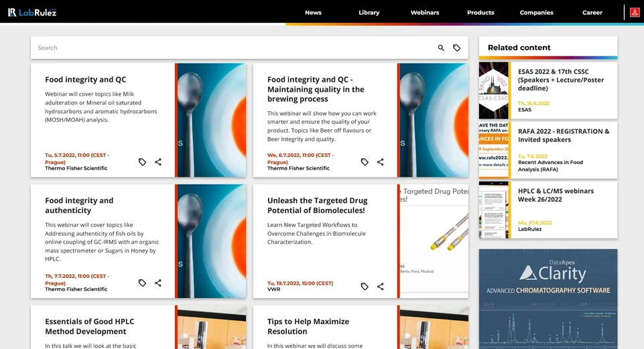Click spoon image on Food integrity and authenticity card

click(x=212, y=241)
